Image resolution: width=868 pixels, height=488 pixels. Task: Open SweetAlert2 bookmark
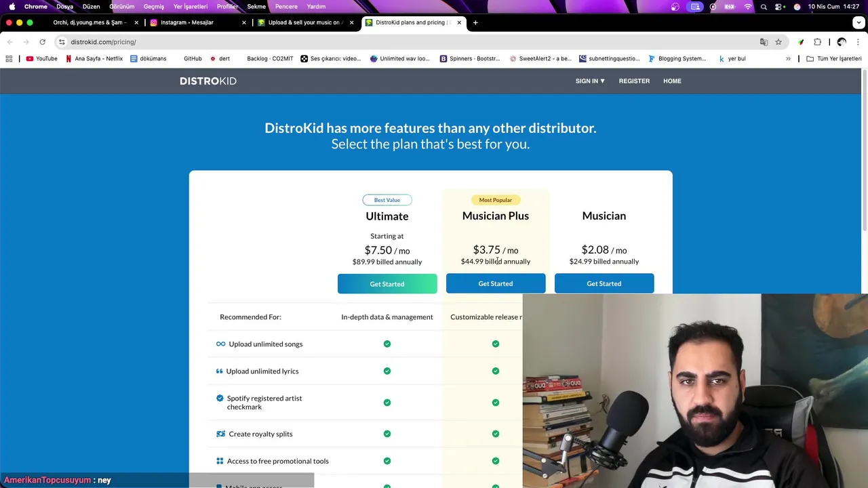(x=540, y=59)
